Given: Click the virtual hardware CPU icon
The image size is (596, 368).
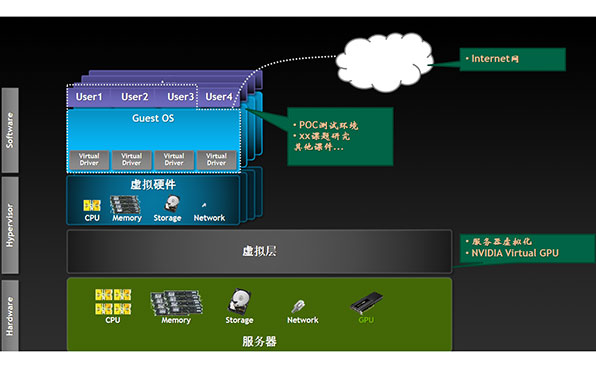Looking at the screenshot, I should [x=92, y=206].
